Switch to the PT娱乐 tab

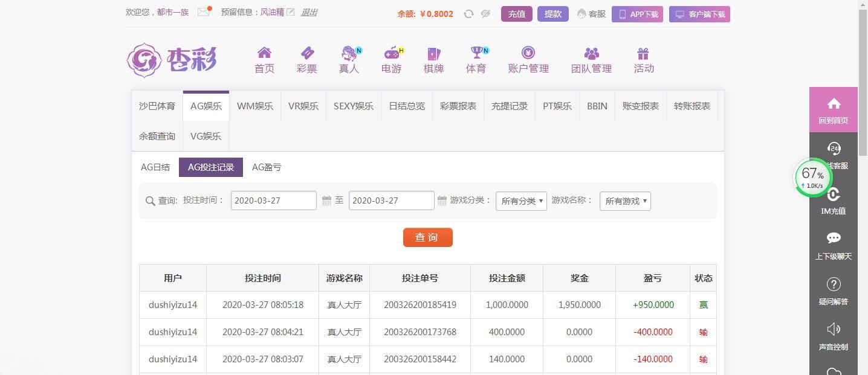[557, 106]
